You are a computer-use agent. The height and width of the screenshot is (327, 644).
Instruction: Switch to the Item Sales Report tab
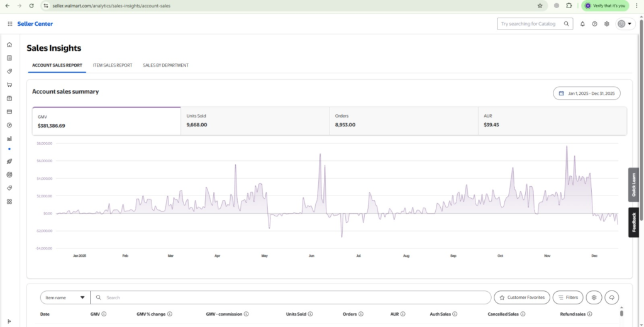click(113, 65)
